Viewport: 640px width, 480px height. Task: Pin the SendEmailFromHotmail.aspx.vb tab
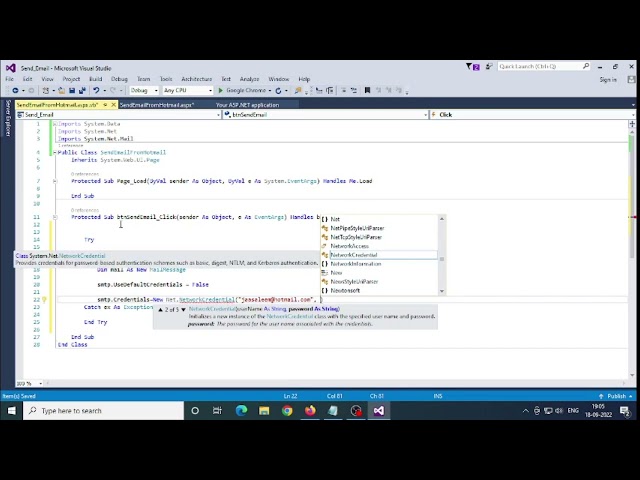coord(105,105)
